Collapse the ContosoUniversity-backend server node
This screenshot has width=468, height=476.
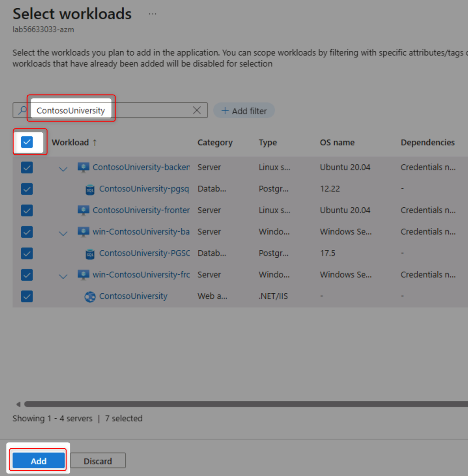coord(63,169)
